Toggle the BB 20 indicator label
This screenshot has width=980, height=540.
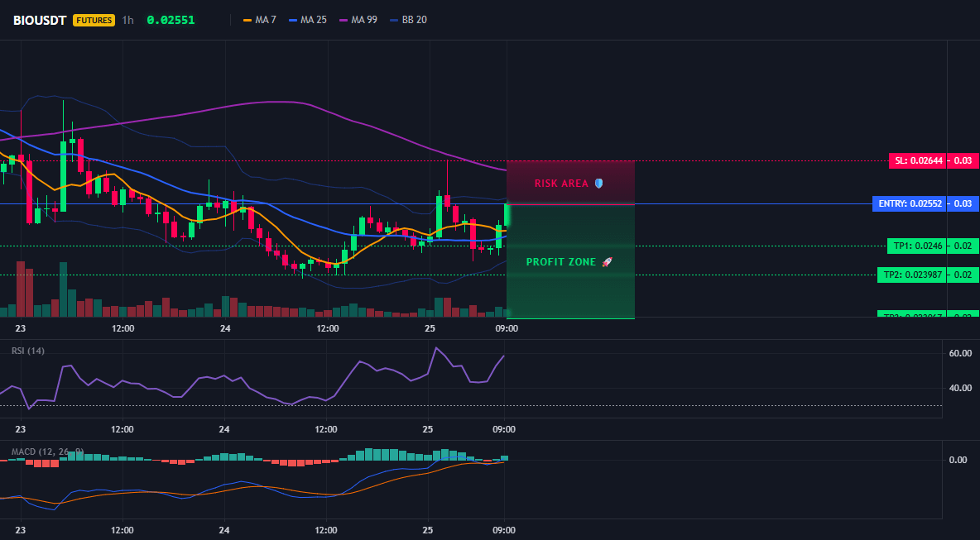(x=415, y=20)
